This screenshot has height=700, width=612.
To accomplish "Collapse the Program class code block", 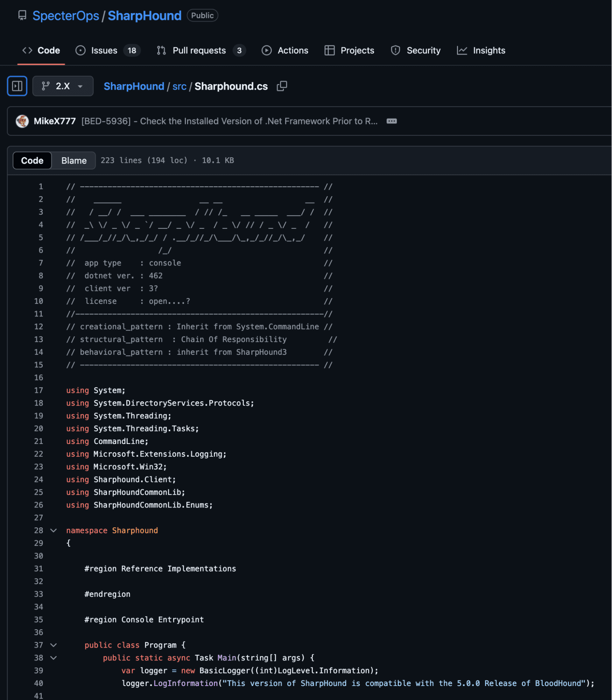I will point(54,645).
